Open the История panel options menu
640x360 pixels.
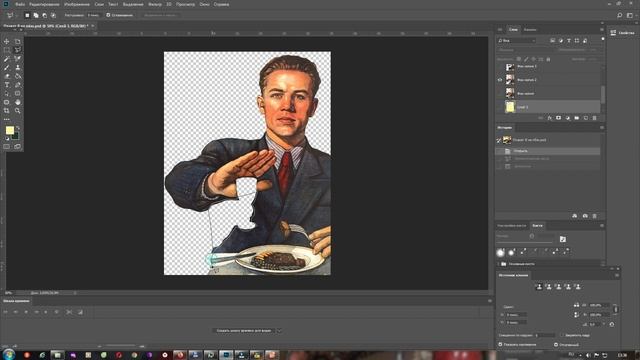click(602, 128)
